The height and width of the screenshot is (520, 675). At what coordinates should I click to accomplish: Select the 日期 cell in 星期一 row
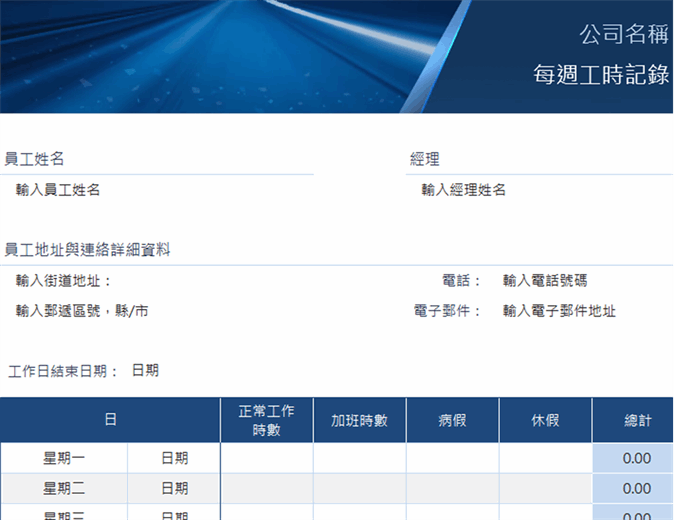point(174,458)
